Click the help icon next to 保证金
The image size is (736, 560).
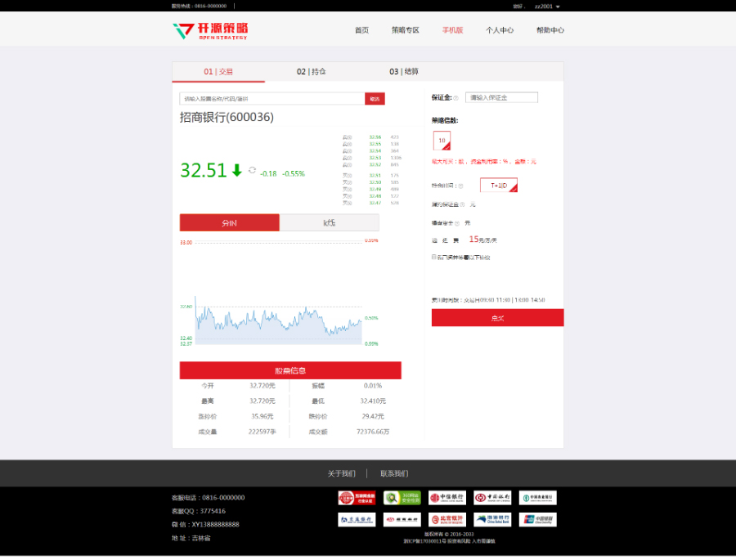point(456,98)
